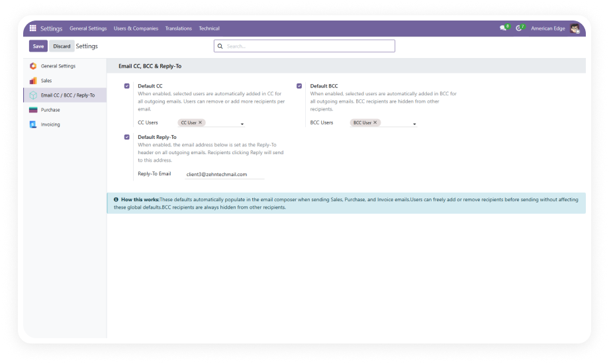This screenshot has width=609, height=364.
Task: Discard the settings changes
Action: 62,46
